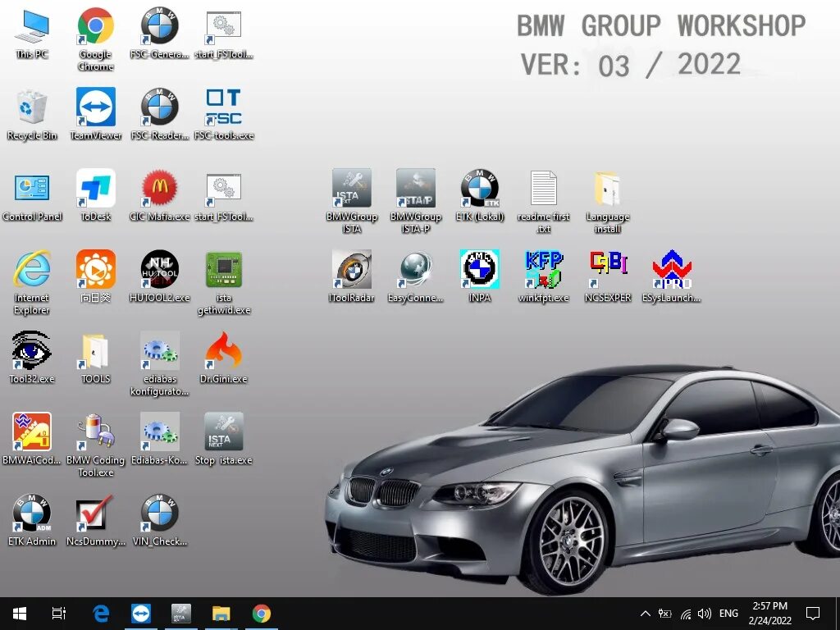Image resolution: width=840 pixels, height=630 pixels.
Task: Open winkfpt.exe KFP icon
Action: pos(544,276)
